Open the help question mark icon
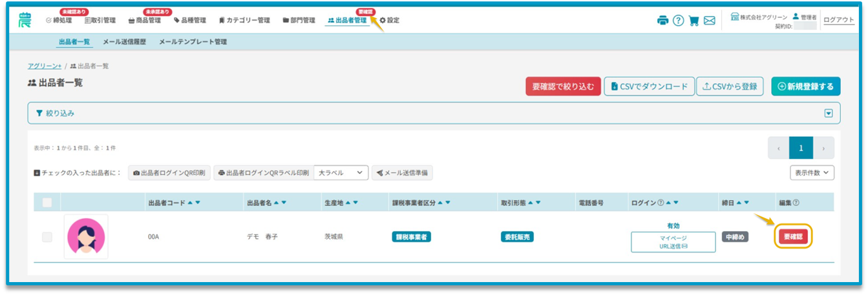The image size is (868, 295). pos(678,20)
